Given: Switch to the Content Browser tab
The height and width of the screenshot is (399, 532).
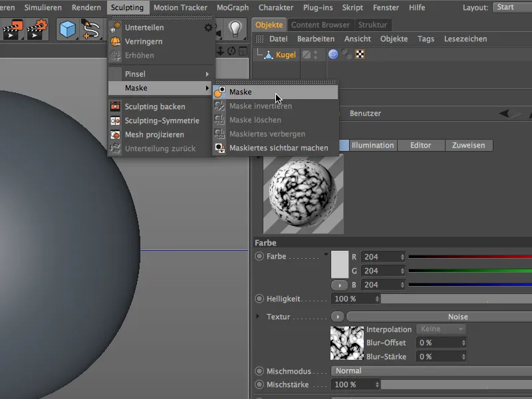Looking at the screenshot, I should click(x=320, y=25).
